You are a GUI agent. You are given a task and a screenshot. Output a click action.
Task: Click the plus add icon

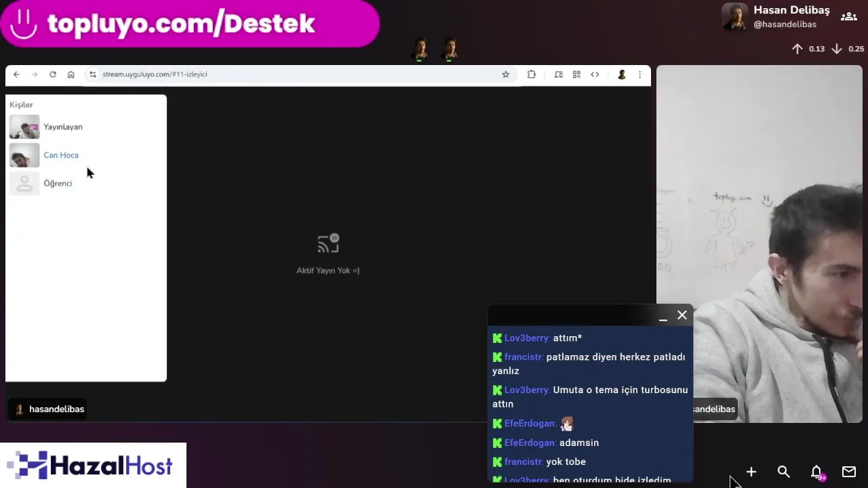click(751, 472)
